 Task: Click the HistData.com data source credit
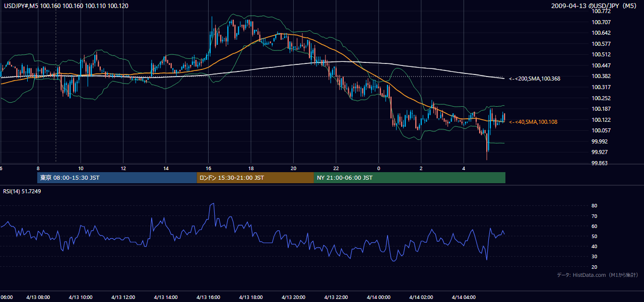598,275
